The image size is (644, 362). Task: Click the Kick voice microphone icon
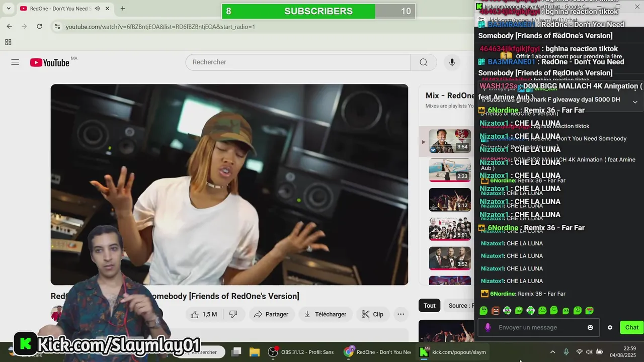[x=488, y=327]
